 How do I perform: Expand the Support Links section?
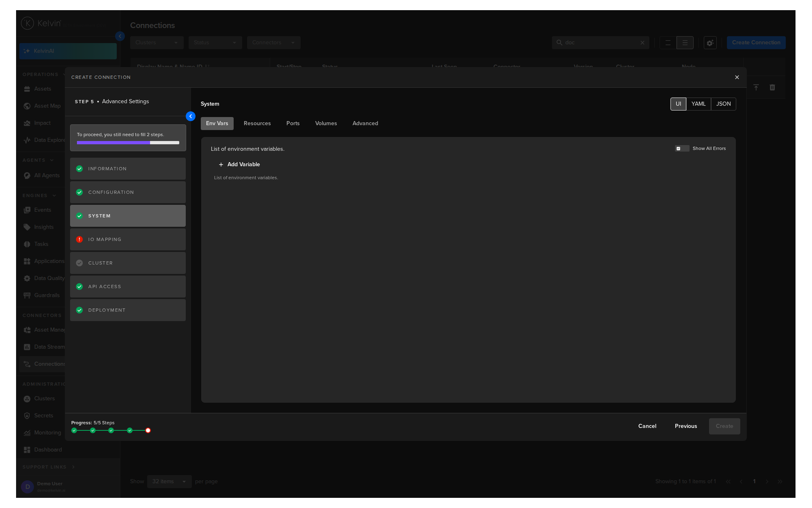point(49,467)
